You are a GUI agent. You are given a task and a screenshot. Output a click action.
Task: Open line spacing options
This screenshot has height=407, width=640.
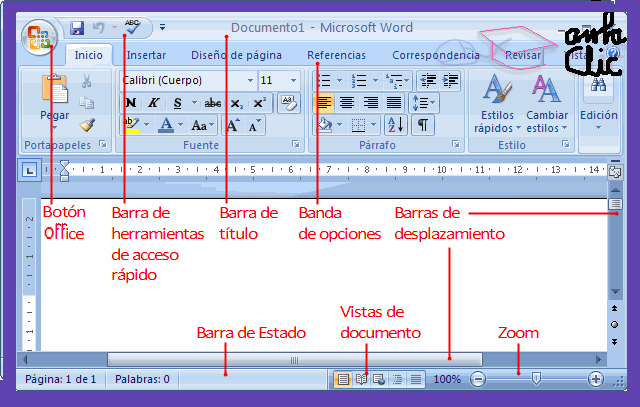click(424, 102)
